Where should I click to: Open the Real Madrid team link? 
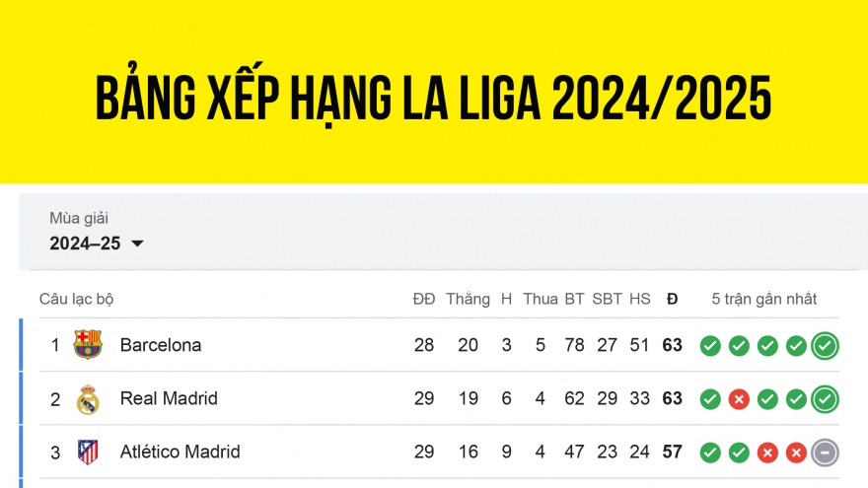(x=169, y=398)
